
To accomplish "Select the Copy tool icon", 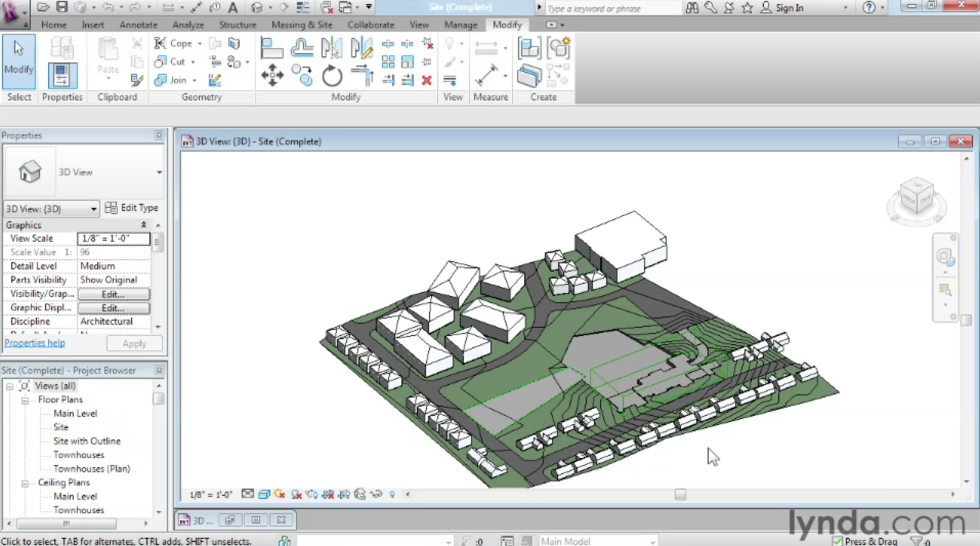I will click(302, 76).
